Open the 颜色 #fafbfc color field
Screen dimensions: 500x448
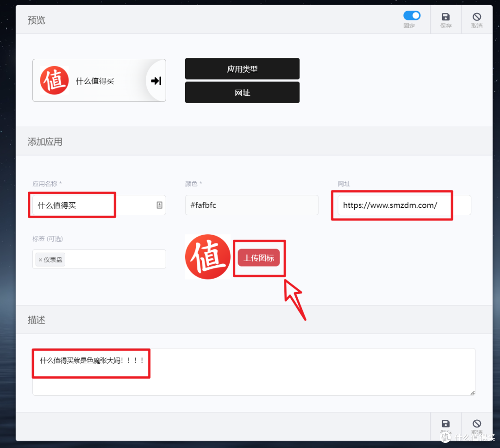pos(251,205)
